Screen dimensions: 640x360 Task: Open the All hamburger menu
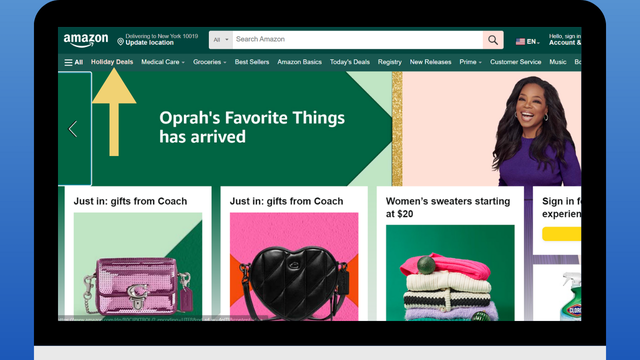[73, 62]
